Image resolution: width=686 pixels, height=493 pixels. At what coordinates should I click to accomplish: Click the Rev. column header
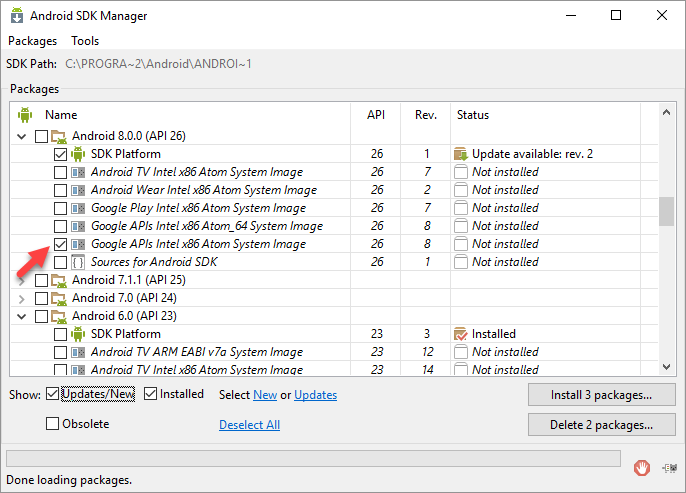(x=426, y=115)
